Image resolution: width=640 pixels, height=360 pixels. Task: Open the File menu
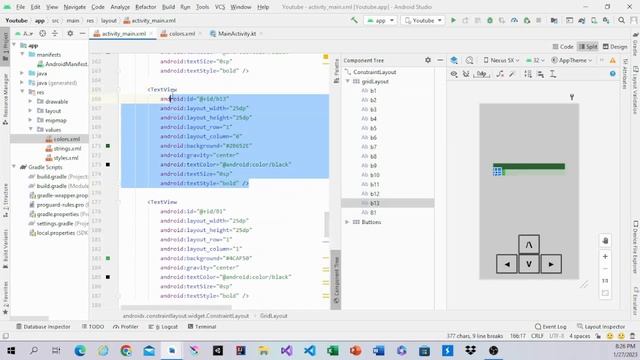click(x=20, y=7)
